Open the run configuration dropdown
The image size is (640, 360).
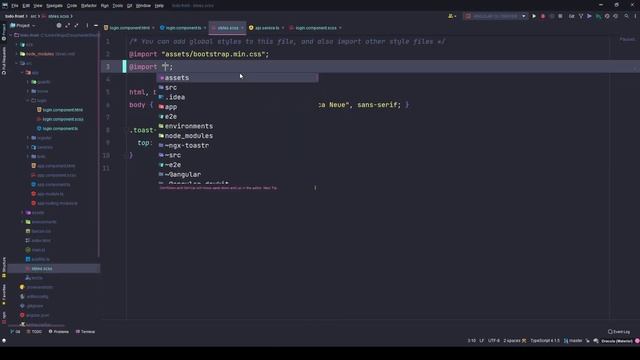pos(496,16)
